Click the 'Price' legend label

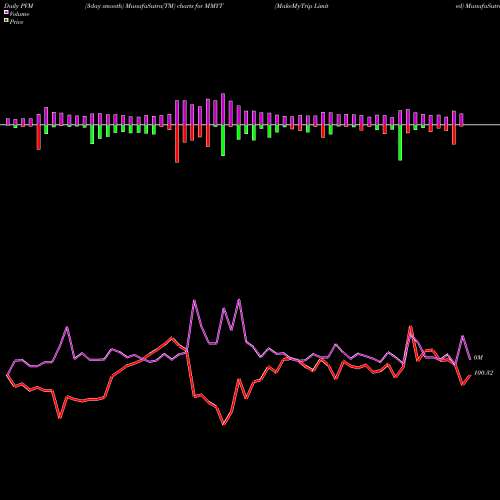click(x=16, y=22)
